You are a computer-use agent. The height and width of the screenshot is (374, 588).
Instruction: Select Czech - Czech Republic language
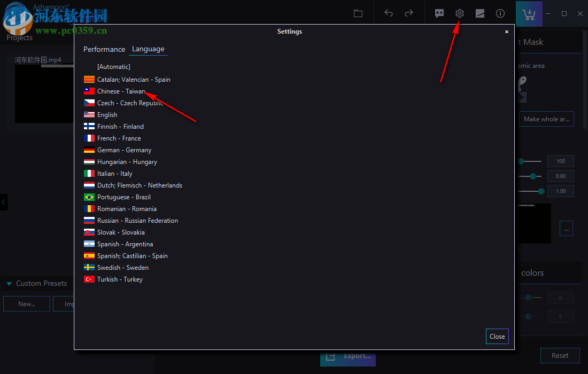click(123, 103)
